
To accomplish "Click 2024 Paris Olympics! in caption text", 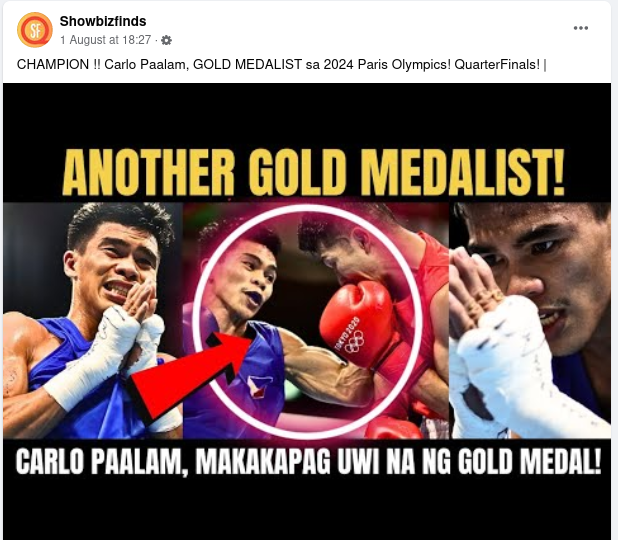I will [x=387, y=64].
